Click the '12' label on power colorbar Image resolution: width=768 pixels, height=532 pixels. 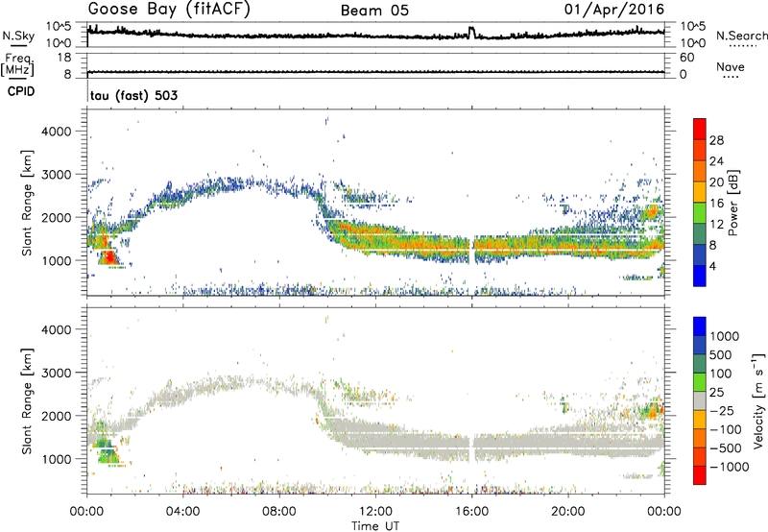(x=716, y=225)
